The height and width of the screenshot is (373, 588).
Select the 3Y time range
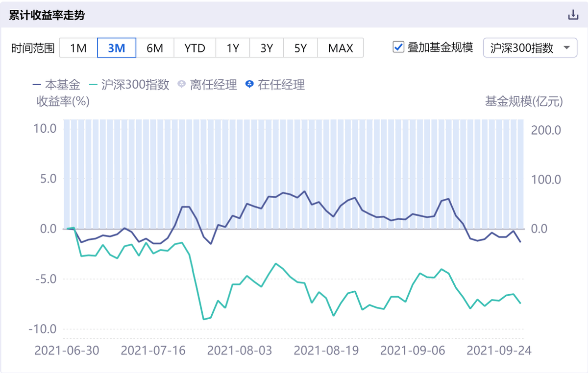click(x=266, y=47)
